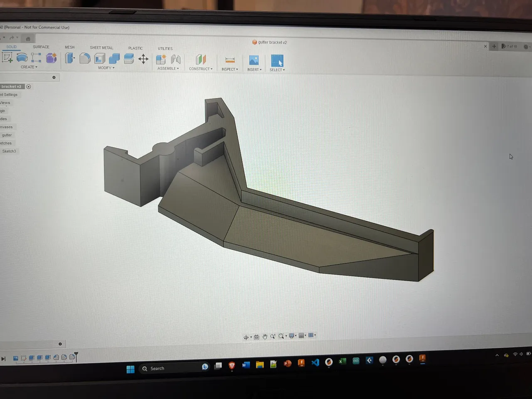Select the Insert image tool
This screenshot has width=532, height=399.
pos(254,60)
